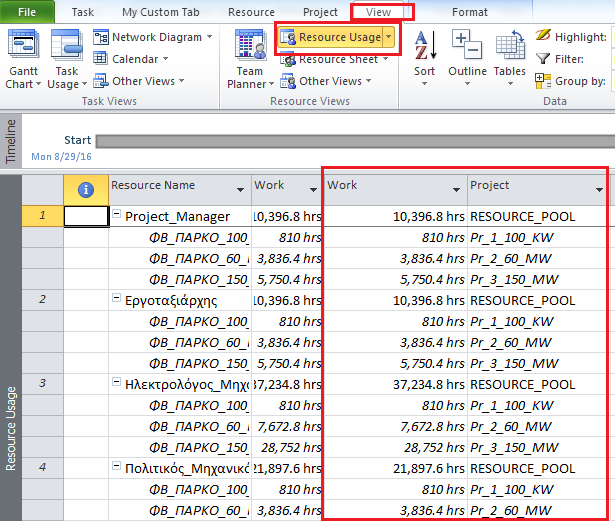Click the 7,672.8 hrs Pr_2_60_MW work cell
The width and height of the screenshot is (615, 521).
click(x=396, y=426)
